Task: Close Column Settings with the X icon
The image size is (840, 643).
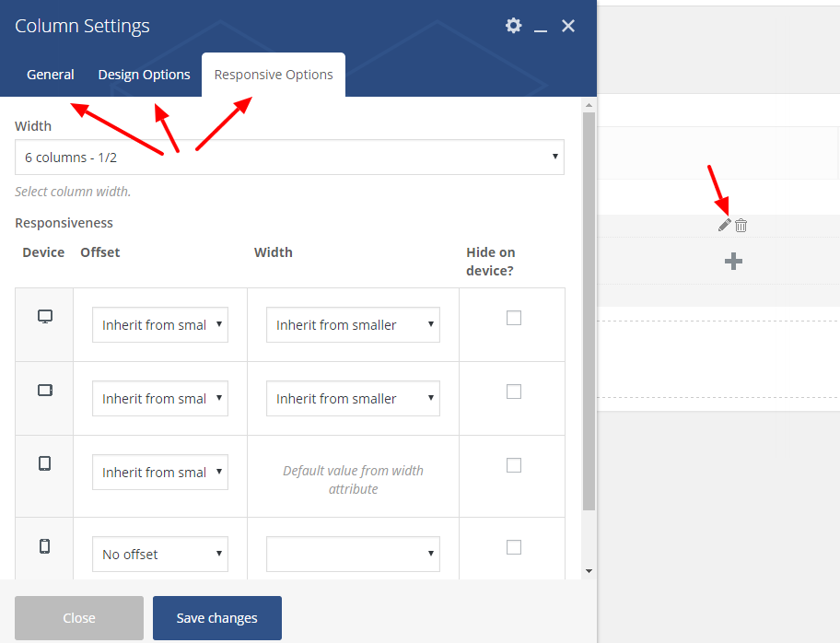Action: pos(568,26)
